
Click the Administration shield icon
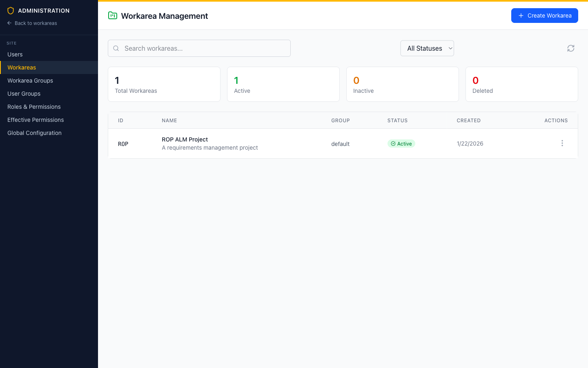(x=11, y=11)
